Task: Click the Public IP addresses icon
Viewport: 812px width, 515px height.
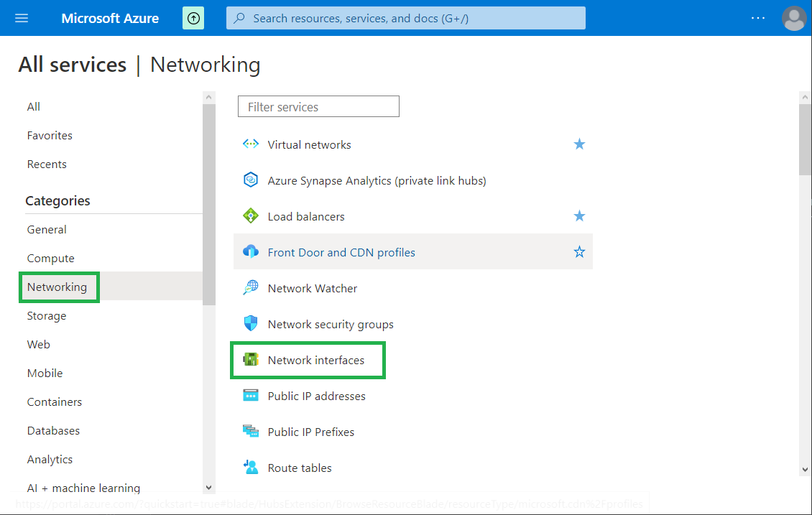Action: coord(251,396)
